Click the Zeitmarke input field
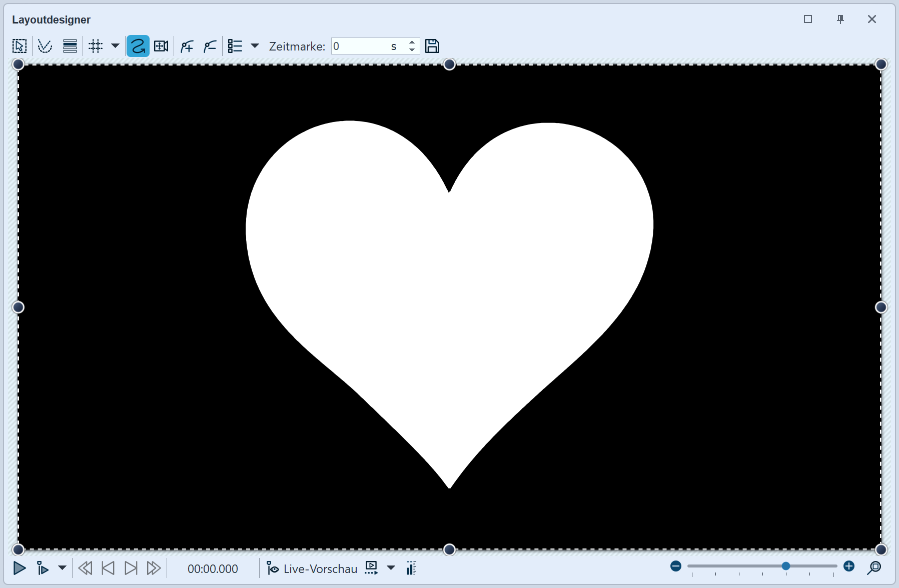The image size is (899, 588). point(360,46)
